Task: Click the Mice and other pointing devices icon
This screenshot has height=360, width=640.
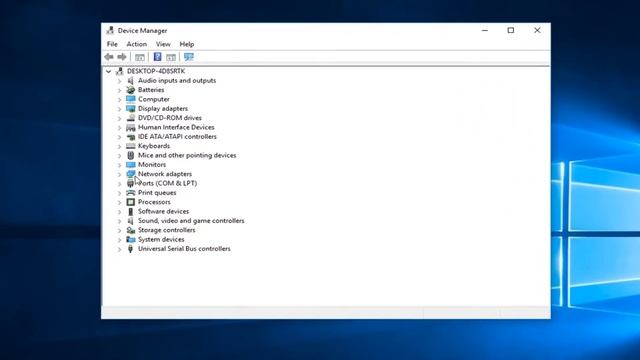Action: 131,155
